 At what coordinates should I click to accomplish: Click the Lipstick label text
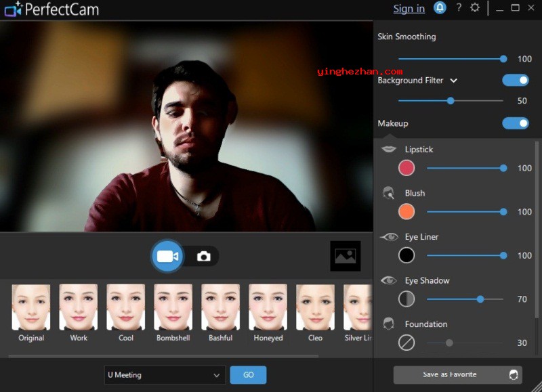coord(419,150)
